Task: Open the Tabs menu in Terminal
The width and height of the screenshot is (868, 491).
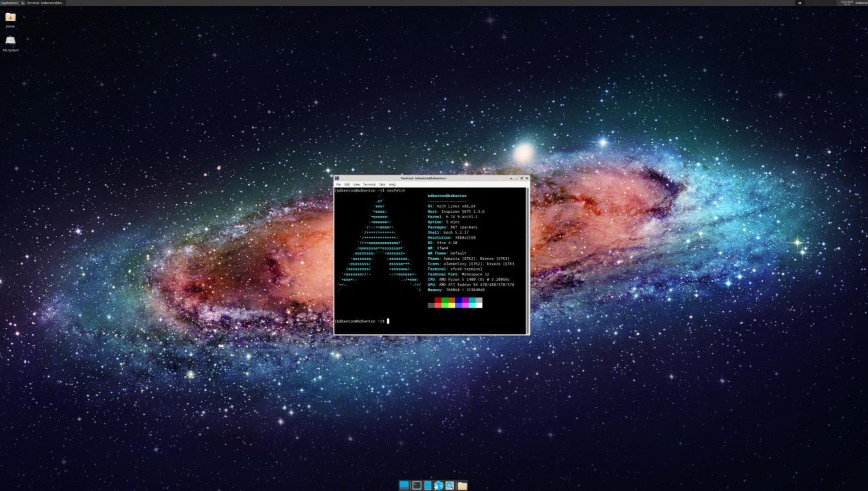Action: [x=382, y=185]
